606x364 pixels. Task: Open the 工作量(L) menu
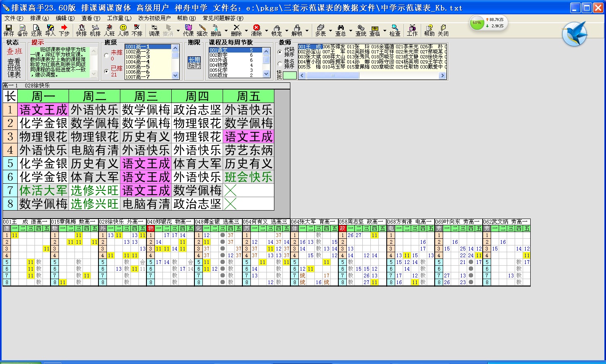click(119, 18)
